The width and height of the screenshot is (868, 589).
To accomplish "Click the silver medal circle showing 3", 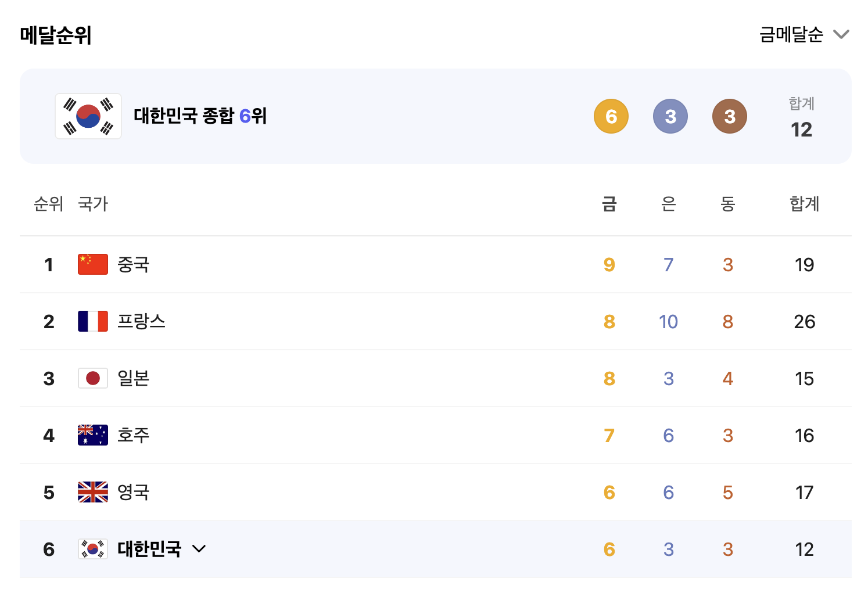I will (x=670, y=116).
